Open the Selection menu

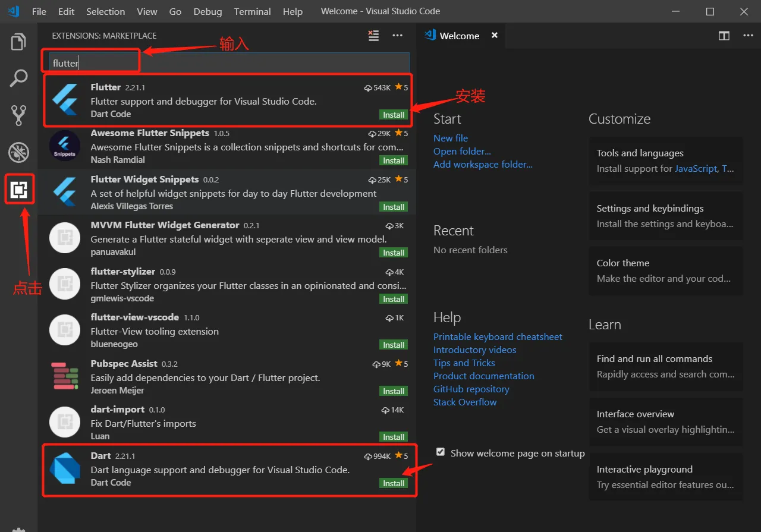coord(106,11)
